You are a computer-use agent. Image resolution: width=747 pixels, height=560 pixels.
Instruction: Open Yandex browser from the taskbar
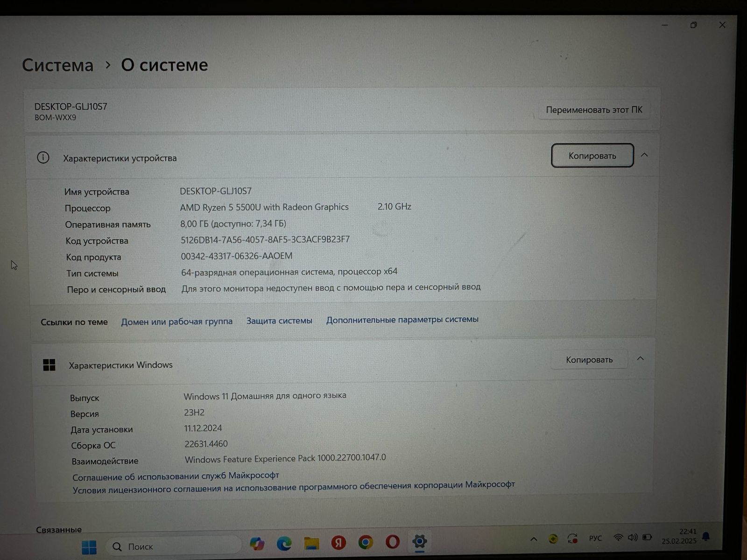tap(338, 542)
